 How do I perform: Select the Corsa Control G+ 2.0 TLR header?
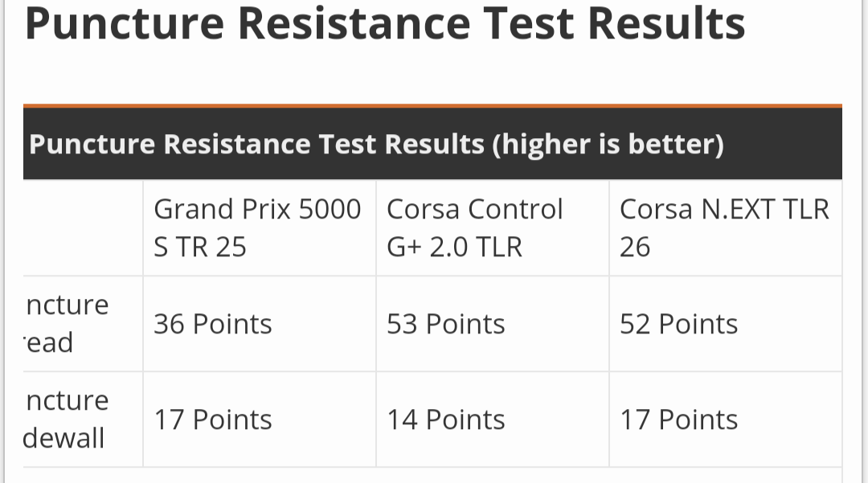click(x=474, y=227)
